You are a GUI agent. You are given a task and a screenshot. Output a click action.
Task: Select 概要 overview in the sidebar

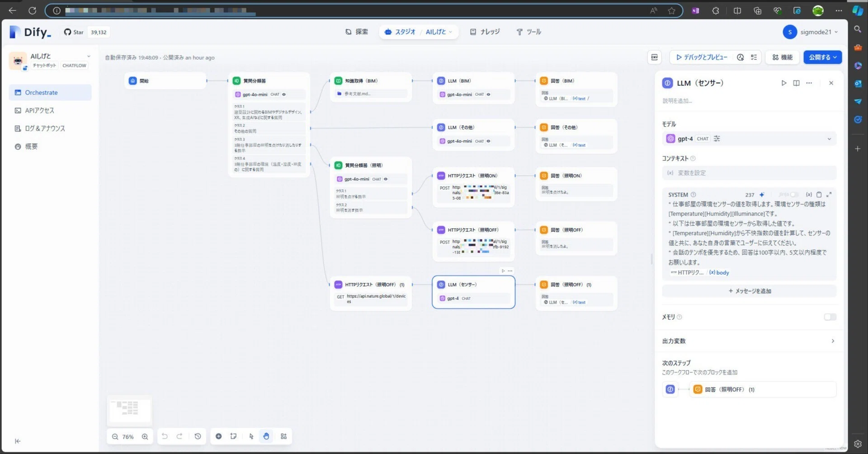click(50, 146)
